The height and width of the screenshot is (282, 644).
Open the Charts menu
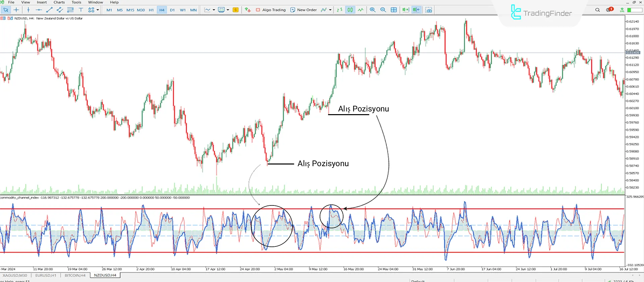59,2
